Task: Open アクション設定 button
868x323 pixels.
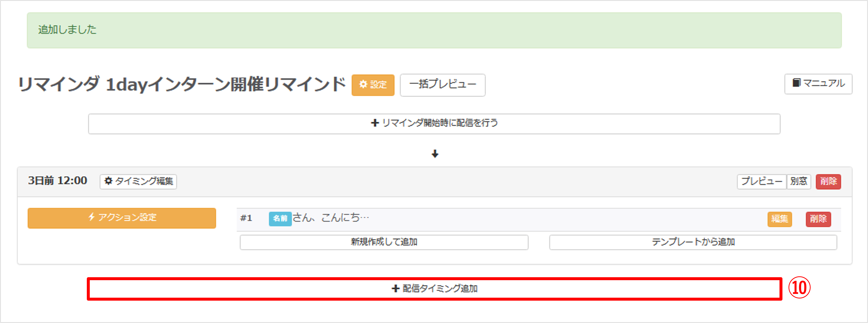Action: click(x=122, y=218)
